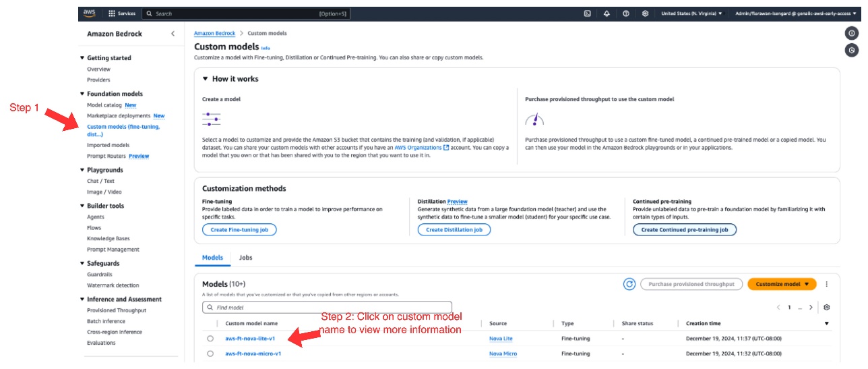Screen dimensions: 868x369
Task: Switch to the Models tab
Action: click(212, 258)
